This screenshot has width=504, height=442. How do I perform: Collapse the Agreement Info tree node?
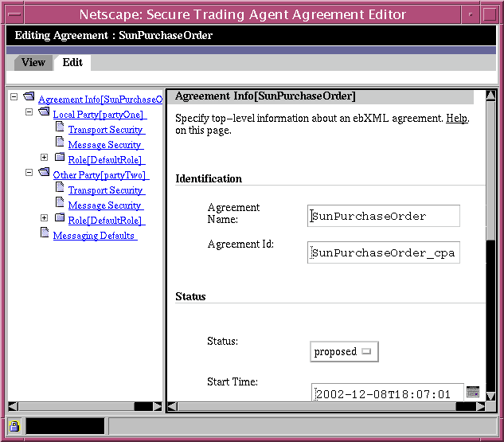click(x=14, y=96)
